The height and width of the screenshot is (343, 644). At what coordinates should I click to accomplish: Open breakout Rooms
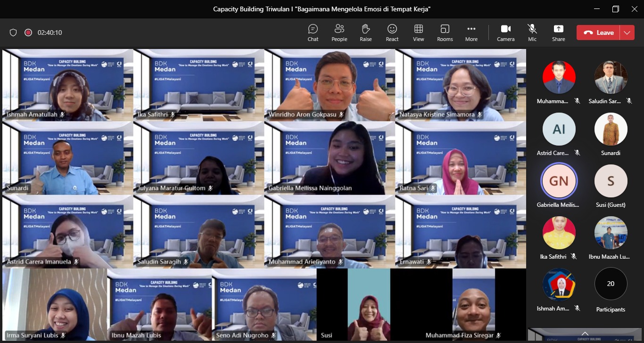coord(445,33)
